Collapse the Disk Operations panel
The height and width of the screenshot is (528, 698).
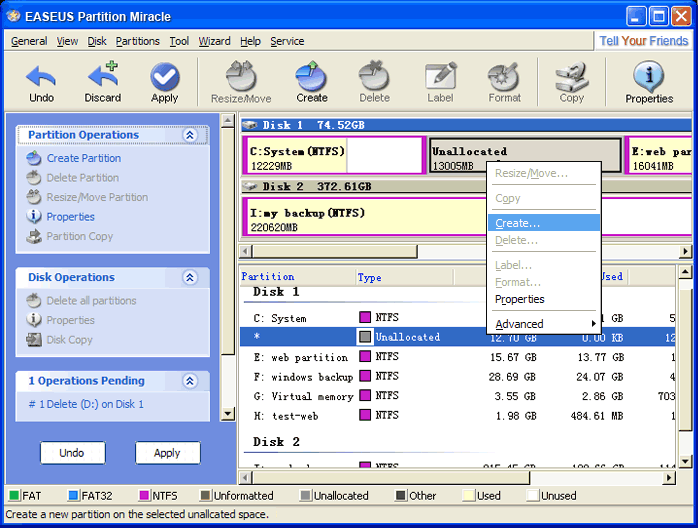point(190,278)
